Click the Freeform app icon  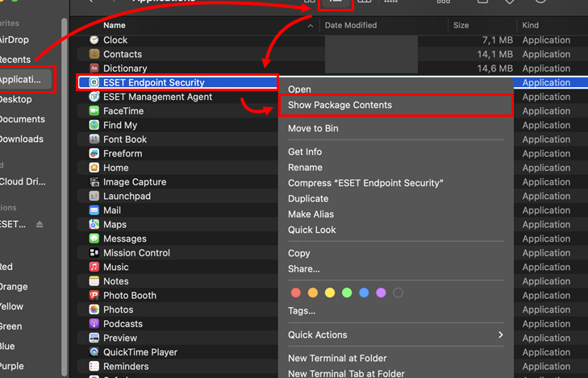coord(94,154)
